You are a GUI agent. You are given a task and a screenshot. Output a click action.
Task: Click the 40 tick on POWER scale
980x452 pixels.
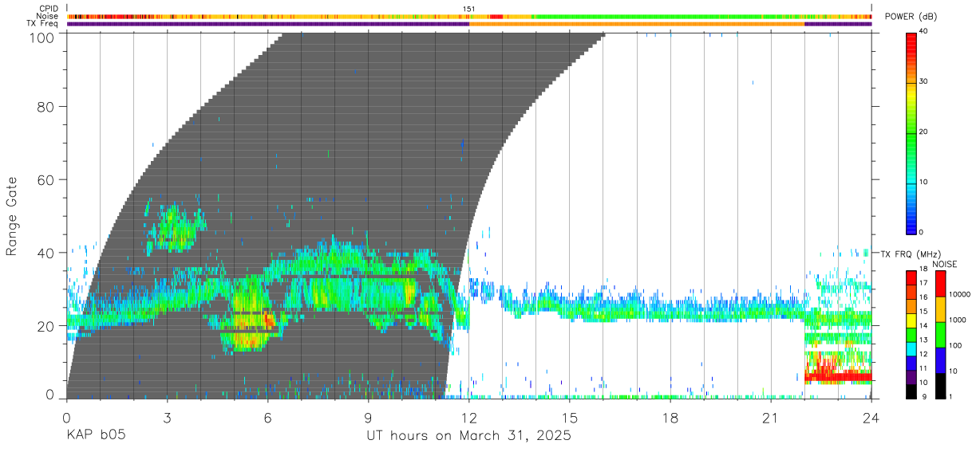tap(922, 31)
